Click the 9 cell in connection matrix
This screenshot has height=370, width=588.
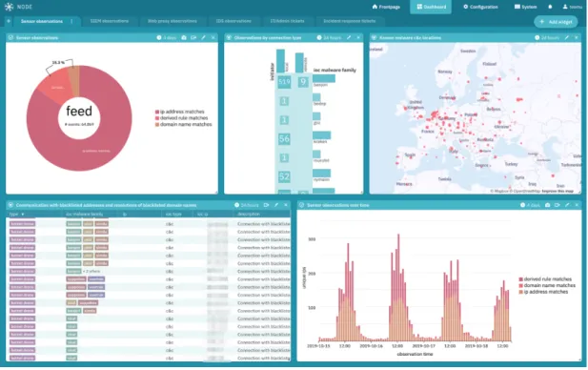(303, 82)
